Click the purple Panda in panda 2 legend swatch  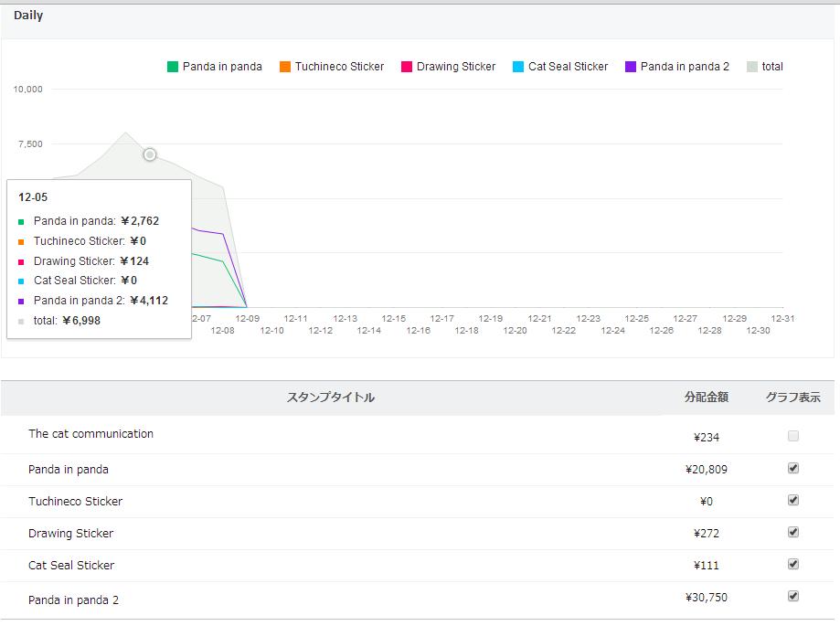pos(631,67)
